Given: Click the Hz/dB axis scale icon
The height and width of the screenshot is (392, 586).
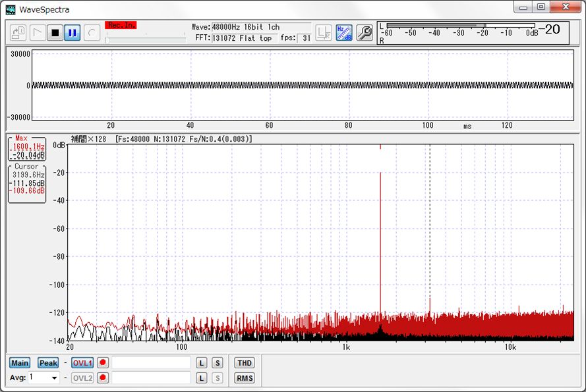Looking at the screenshot, I should (344, 32).
